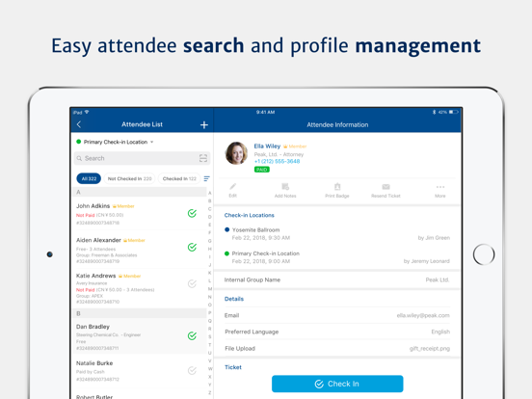Click the green PAID badge
This screenshot has width=532, height=399.
[261, 170]
